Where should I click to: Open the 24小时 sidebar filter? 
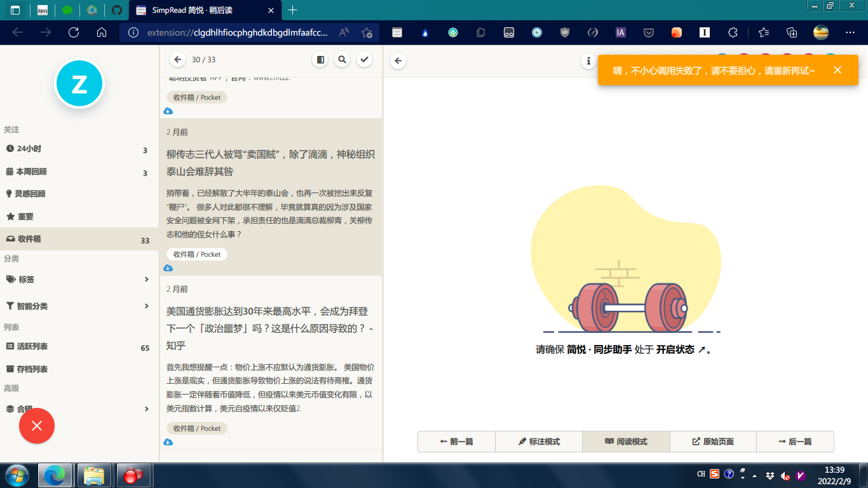79,149
